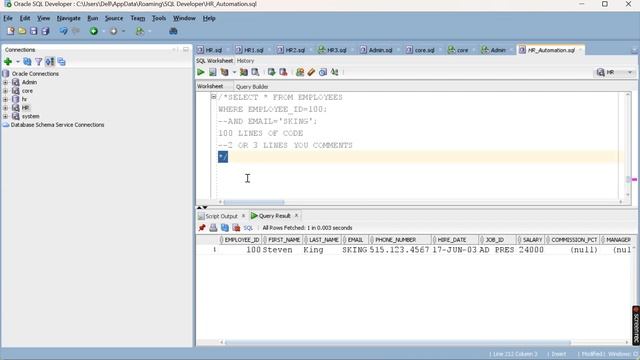Screen dimensions: 640x360
Task: Click the Explain Plan icon
Action: click(x=224, y=72)
